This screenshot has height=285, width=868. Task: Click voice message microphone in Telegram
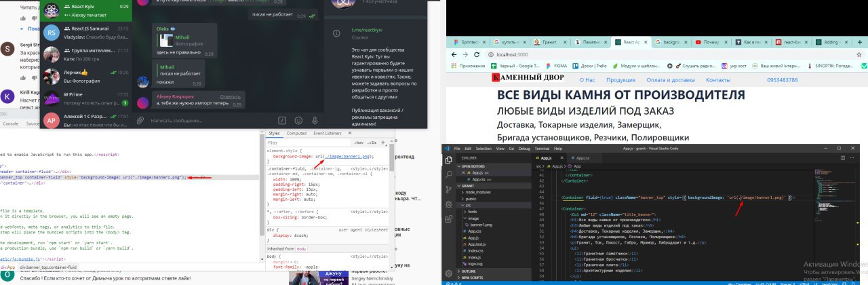click(x=315, y=120)
